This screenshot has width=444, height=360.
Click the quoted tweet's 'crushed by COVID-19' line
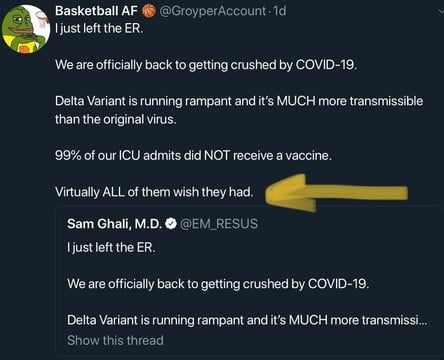click(x=218, y=284)
